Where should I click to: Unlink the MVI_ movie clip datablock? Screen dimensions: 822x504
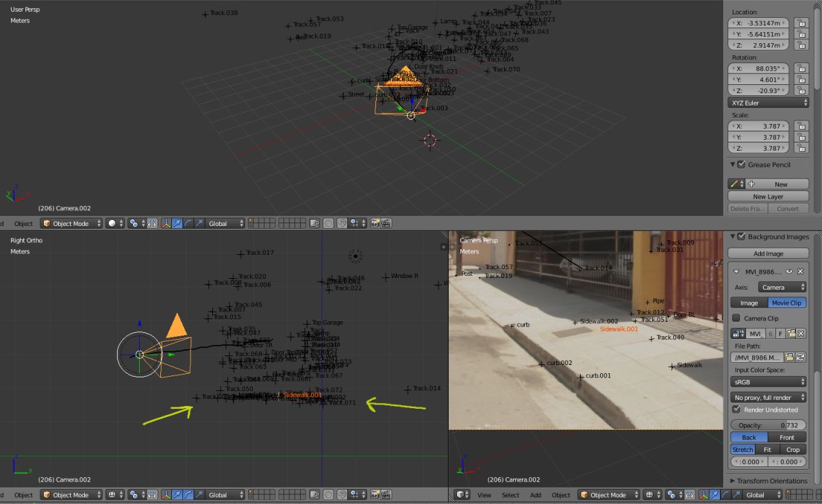point(801,333)
